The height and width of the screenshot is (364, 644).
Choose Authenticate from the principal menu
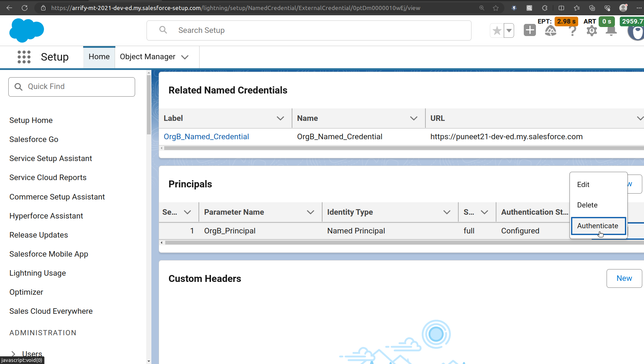point(598,226)
